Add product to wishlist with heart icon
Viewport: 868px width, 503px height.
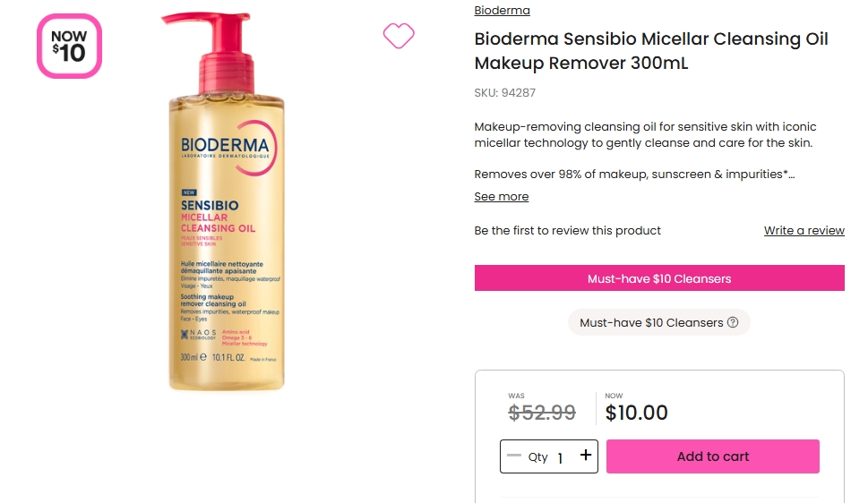click(x=399, y=36)
